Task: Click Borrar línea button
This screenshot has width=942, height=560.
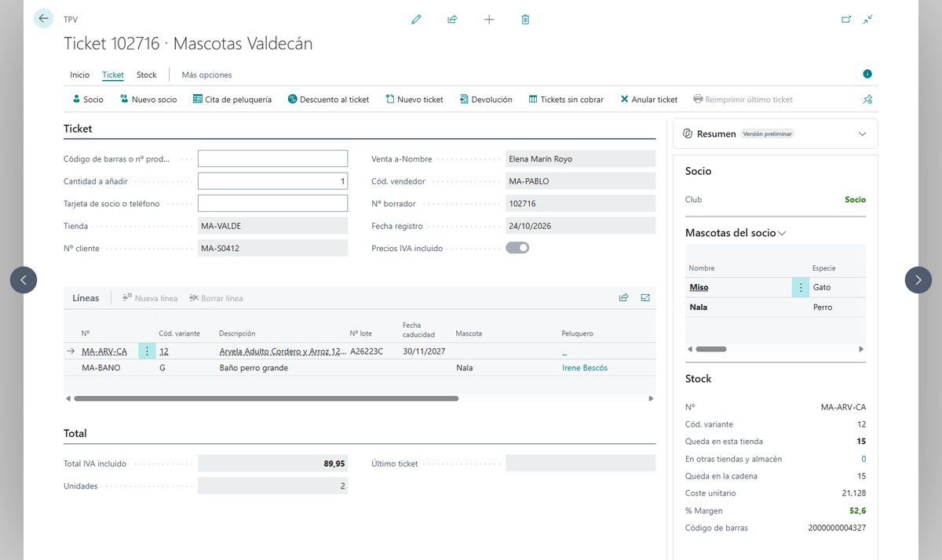Action: coord(217,298)
